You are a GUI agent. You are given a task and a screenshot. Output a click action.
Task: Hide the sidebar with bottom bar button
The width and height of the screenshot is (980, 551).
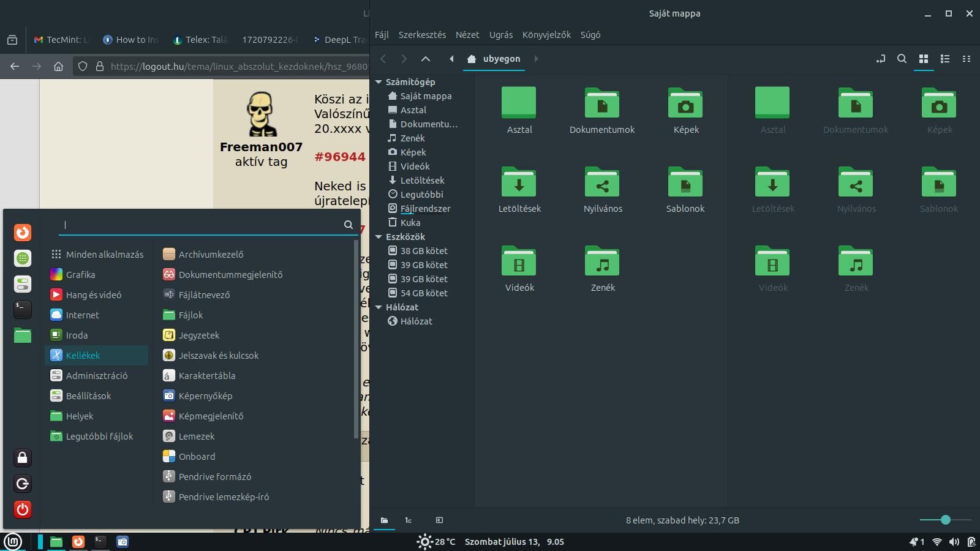click(x=439, y=520)
